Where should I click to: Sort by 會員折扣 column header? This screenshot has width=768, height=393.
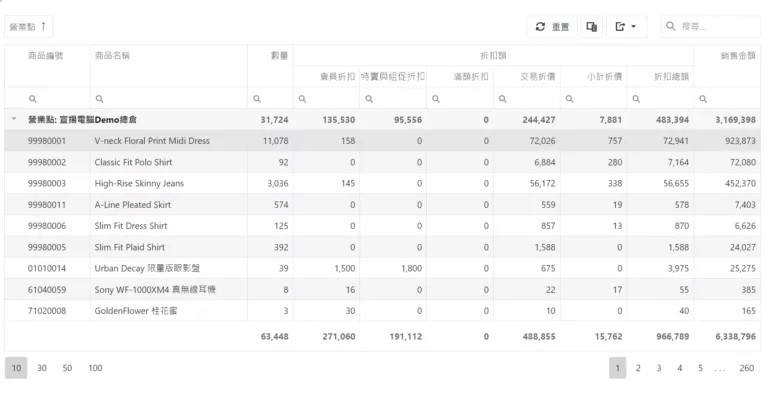click(x=337, y=76)
